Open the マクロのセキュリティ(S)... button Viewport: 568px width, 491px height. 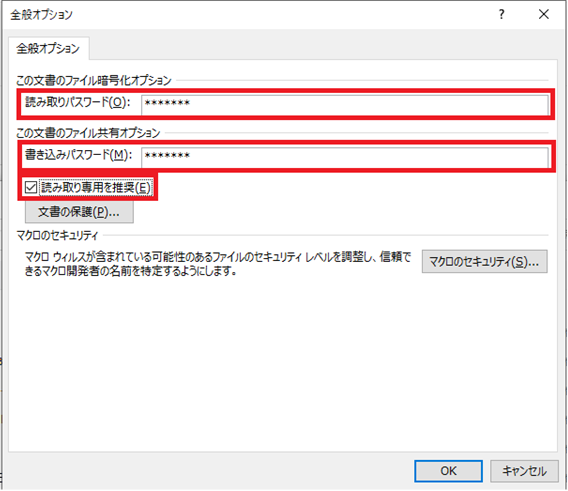tap(484, 261)
